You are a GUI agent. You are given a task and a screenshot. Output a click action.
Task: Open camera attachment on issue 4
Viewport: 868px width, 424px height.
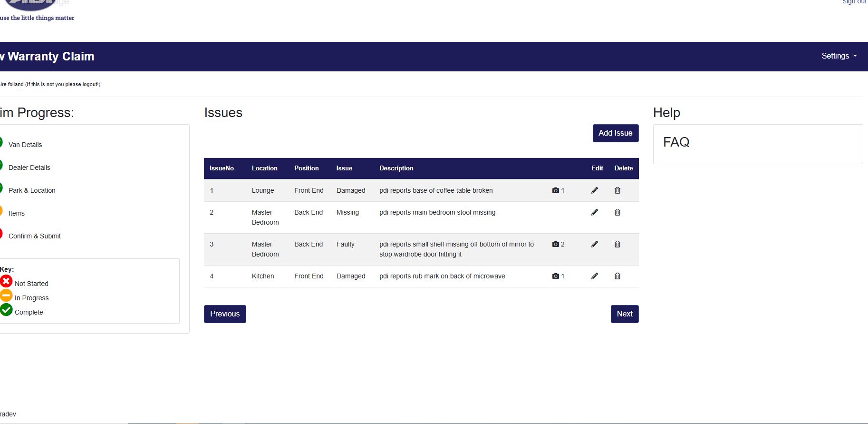pyautogui.click(x=558, y=276)
